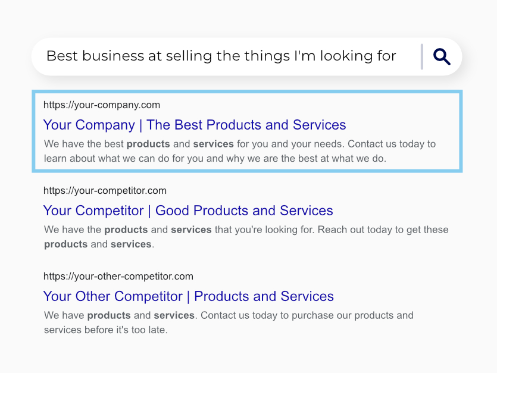Screen dimensions: 509x393
Task: Click 'looking for' at end of query
Action: click(x=358, y=56)
